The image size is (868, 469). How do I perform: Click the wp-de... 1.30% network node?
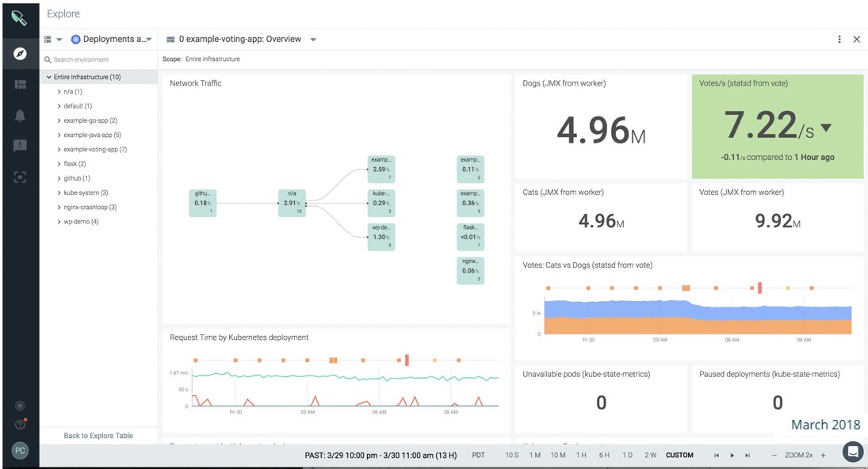[380, 237]
